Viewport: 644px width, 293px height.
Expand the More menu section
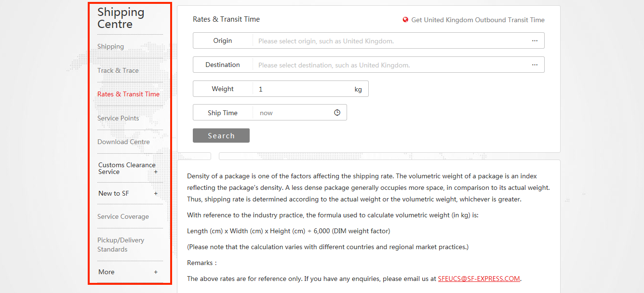(156, 272)
